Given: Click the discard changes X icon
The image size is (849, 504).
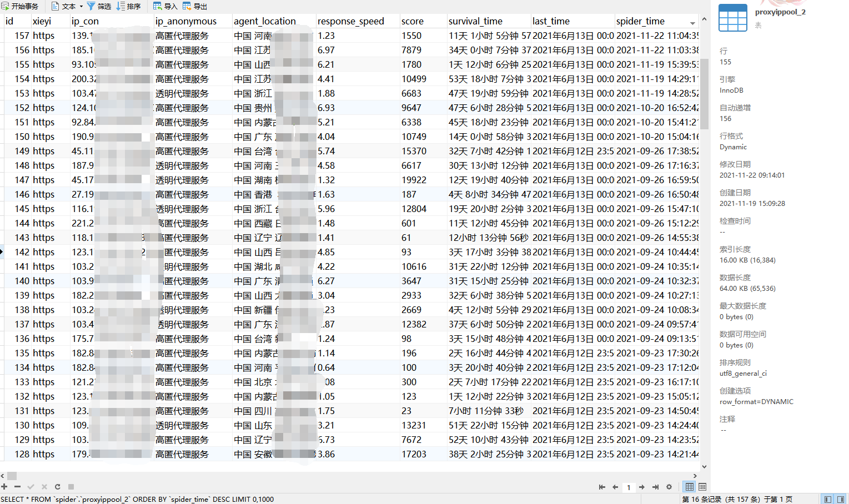Looking at the screenshot, I should click(x=44, y=487).
